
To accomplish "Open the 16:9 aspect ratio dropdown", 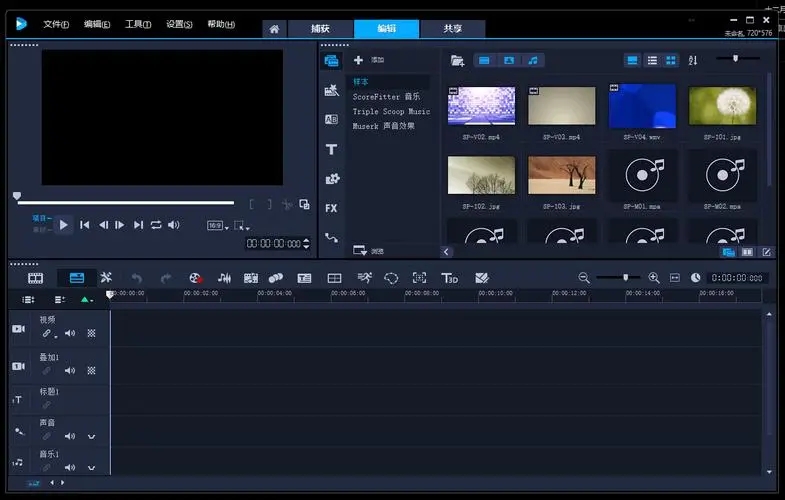I will pos(218,226).
